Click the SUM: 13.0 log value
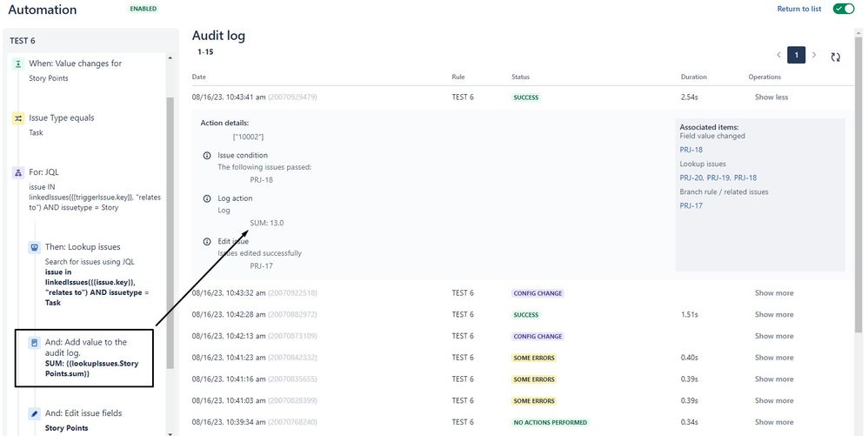The width and height of the screenshot is (868, 436). [x=267, y=223]
